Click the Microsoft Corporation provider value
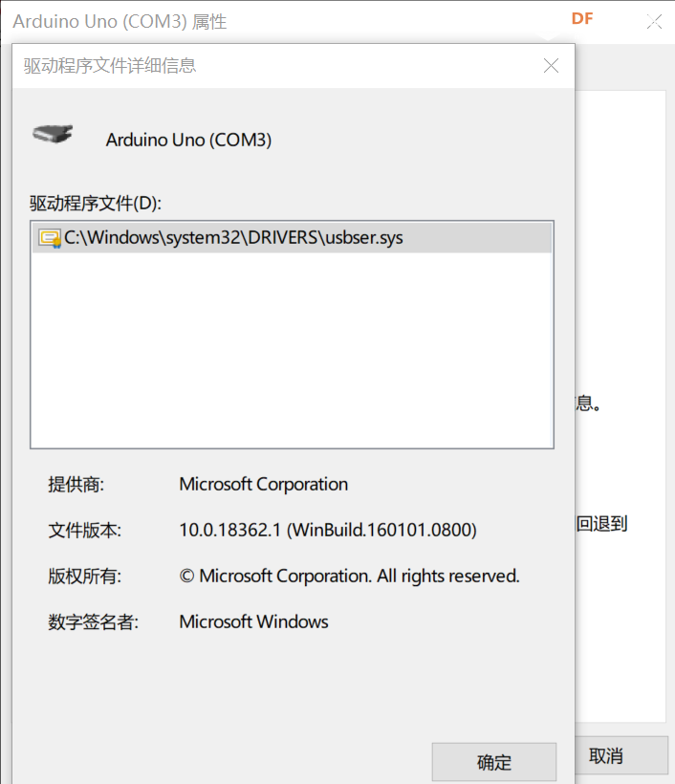675x784 pixels. tap(264, 484)
